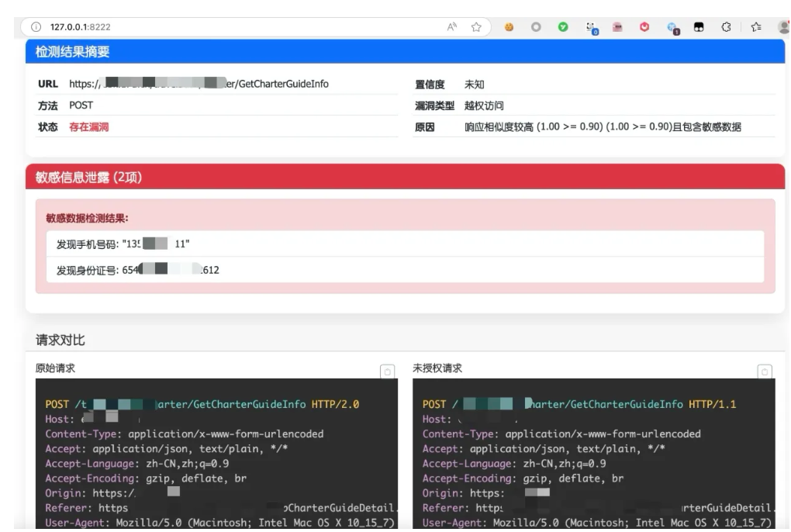Click the 敏感信息泄露 (2项) red header
The width and height of the screenshot is (791, 532).
pyautogui.click(x=405, y=177)
